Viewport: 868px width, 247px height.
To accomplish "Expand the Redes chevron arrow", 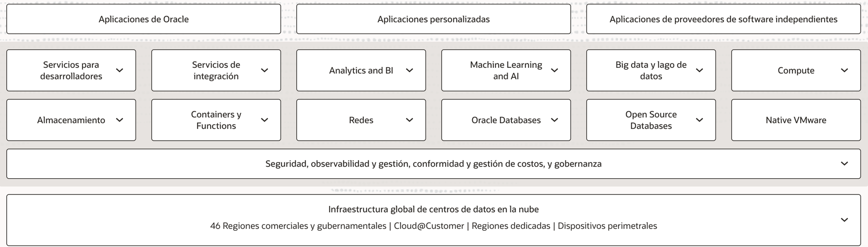I will pos(410,120).
